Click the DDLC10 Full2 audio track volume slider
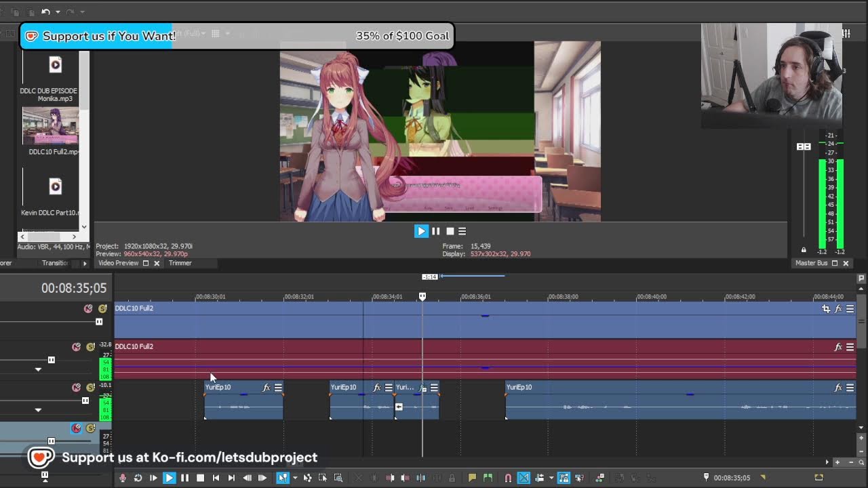868x488 pixels. tap(51, 360)
